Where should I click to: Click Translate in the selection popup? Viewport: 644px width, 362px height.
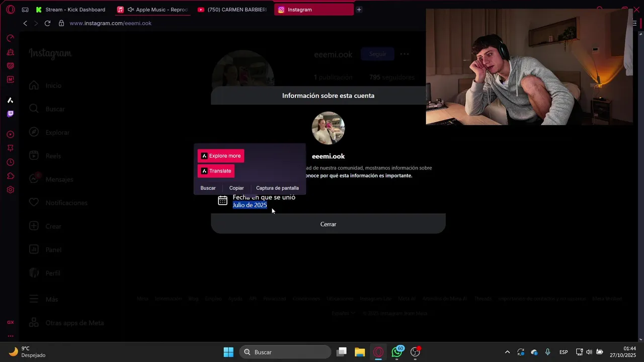(216, 171)
